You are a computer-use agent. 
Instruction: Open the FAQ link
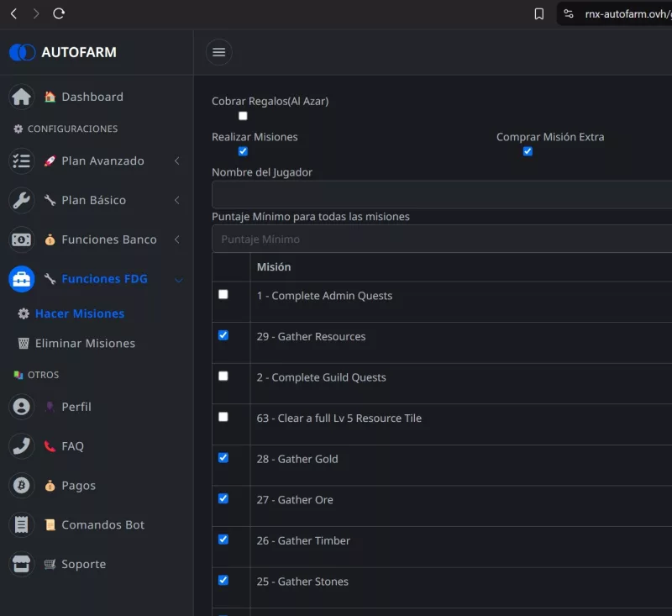pyautogui.click(x=73, y=446)
